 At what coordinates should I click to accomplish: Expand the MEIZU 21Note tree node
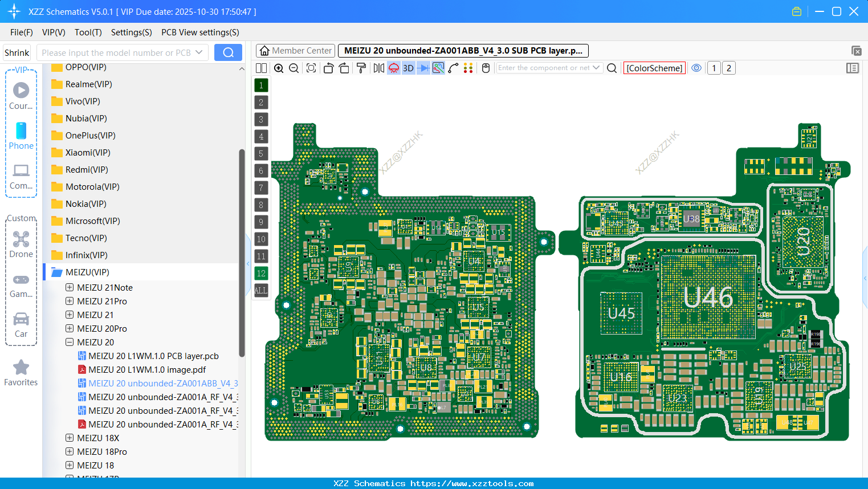[70, 288]
